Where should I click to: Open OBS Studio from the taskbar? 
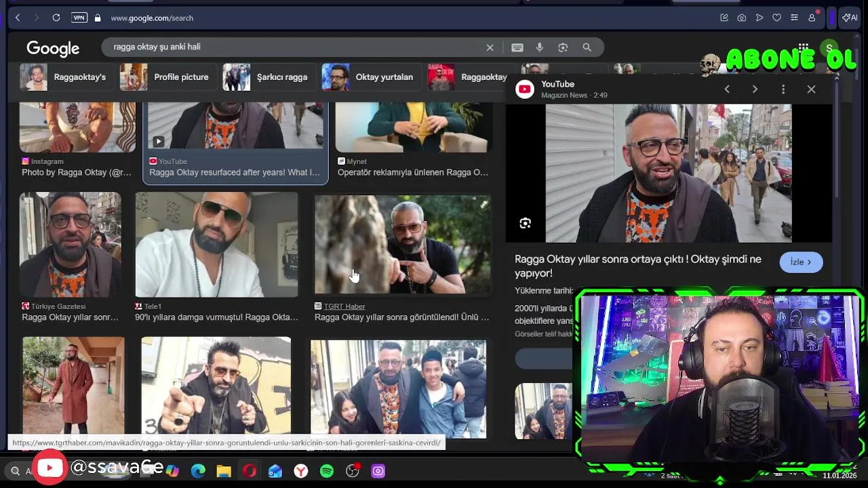tap(353, 471)
